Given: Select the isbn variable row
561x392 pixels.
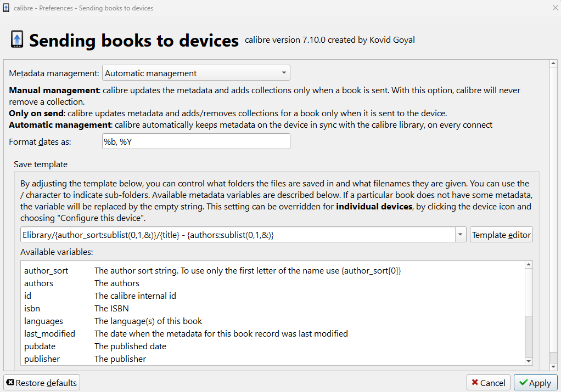Looking at the screenshot, I should [x=32, y=309].
